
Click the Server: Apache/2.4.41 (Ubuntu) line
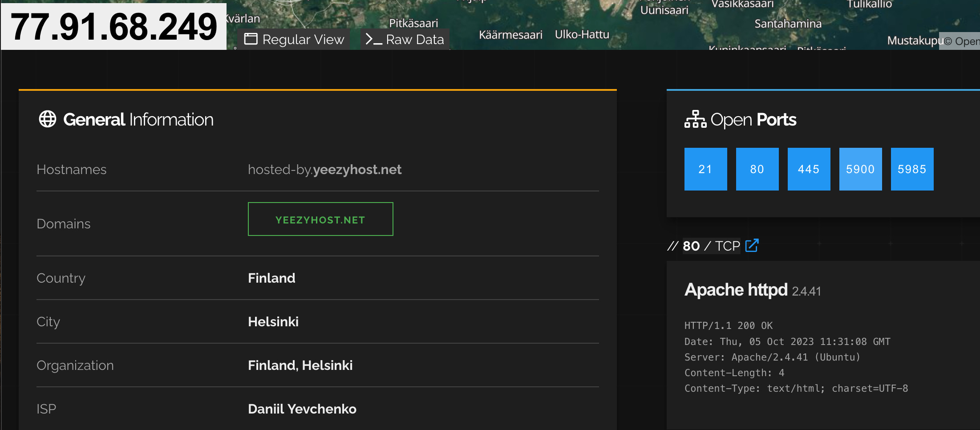click(773, 357)
